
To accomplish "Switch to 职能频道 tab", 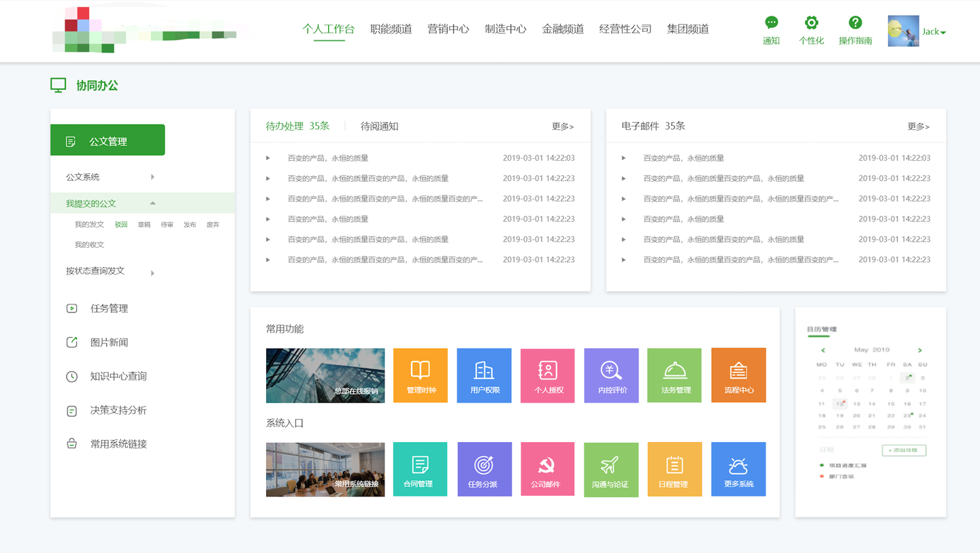I will tap(391, 29).
